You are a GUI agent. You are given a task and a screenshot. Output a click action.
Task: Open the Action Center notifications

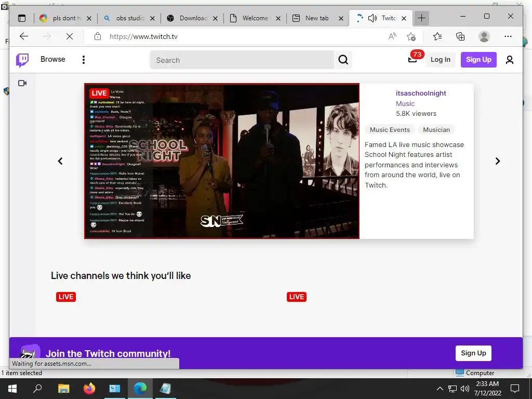click(515, 389)
